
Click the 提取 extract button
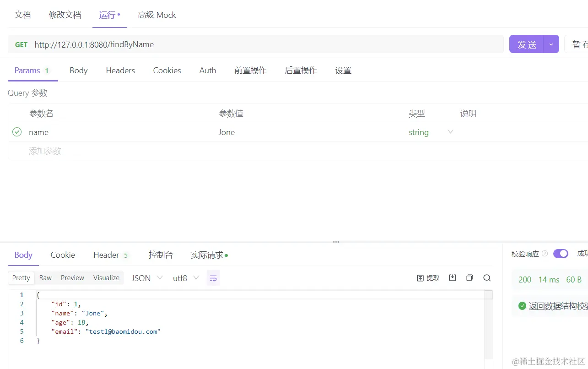(428, 278)
